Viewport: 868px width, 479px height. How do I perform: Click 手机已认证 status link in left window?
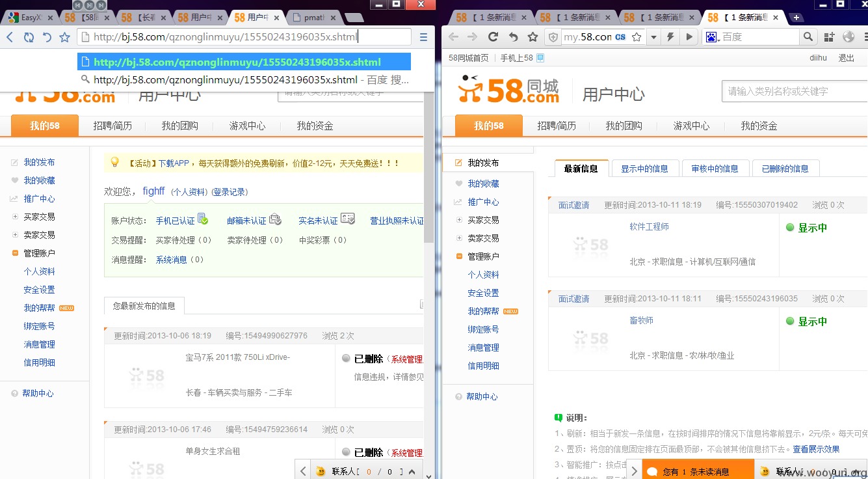(175, 221)
